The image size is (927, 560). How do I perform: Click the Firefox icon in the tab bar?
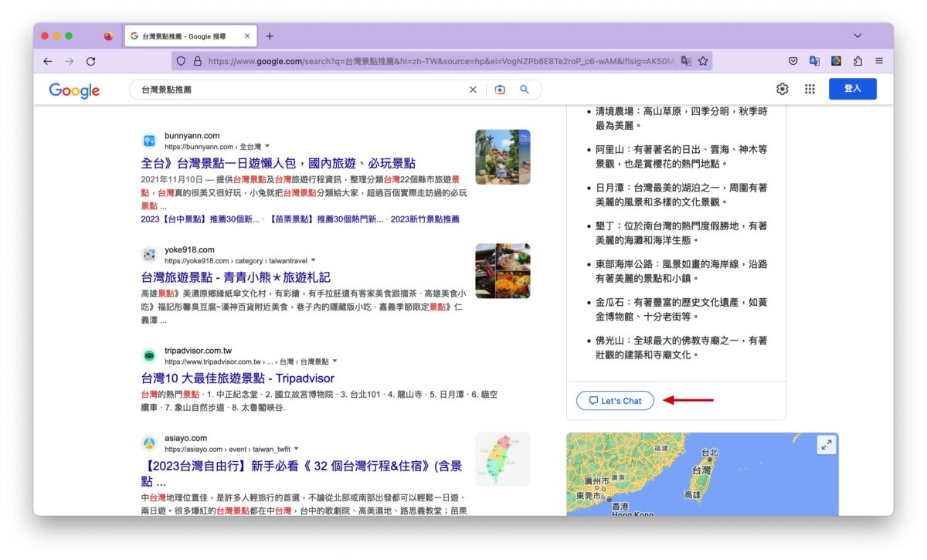click(108, 36)
